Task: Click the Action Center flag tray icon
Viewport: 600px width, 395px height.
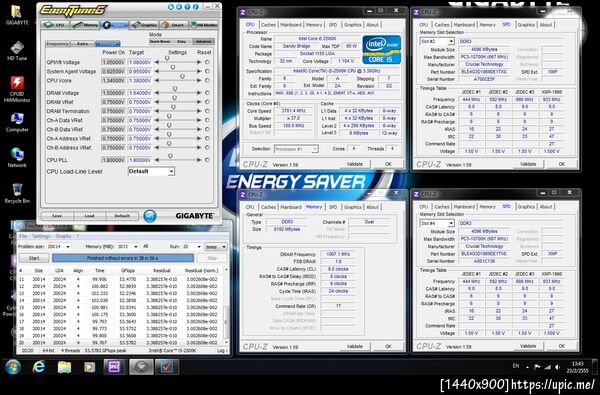Action: coord(538,367)
